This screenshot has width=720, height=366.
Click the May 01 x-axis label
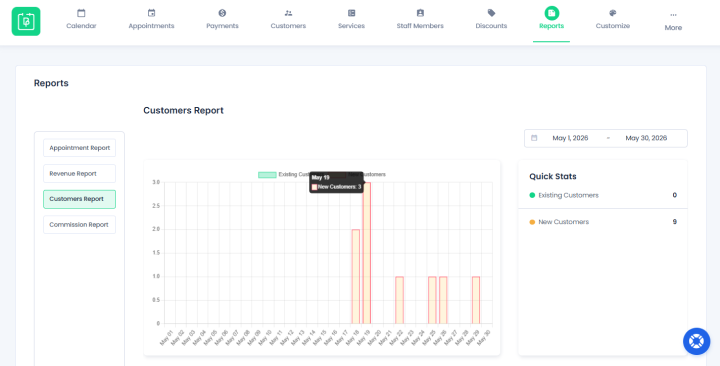click(x=167, y=337)
